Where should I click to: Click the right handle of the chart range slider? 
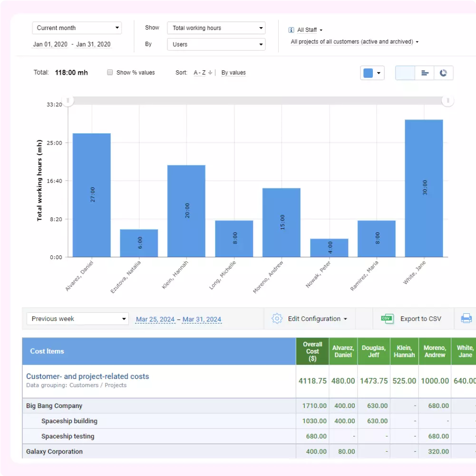[448, 100]
